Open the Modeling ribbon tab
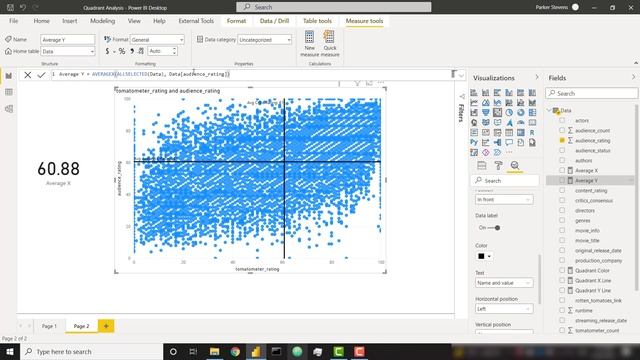The image size is (640, 360). (x=102, y=21)
